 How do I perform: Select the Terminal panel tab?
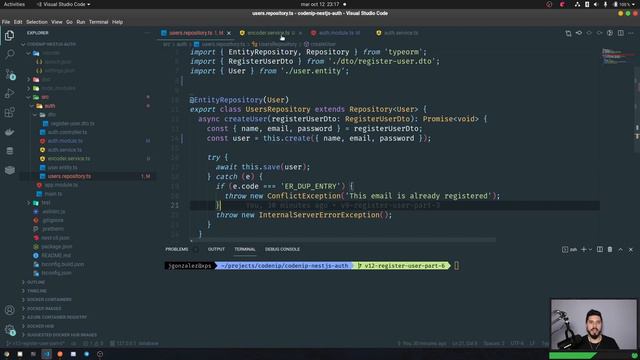click(245, 249)
